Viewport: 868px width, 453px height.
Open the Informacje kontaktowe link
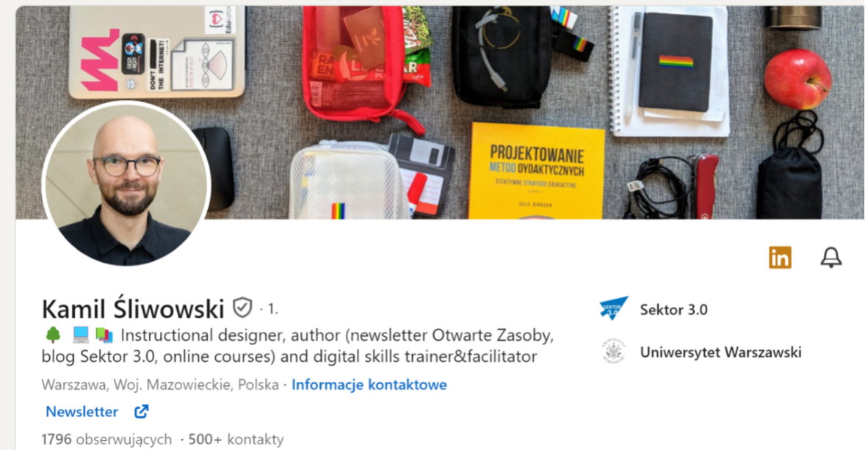pyautogui.click(x=369, y=384)
